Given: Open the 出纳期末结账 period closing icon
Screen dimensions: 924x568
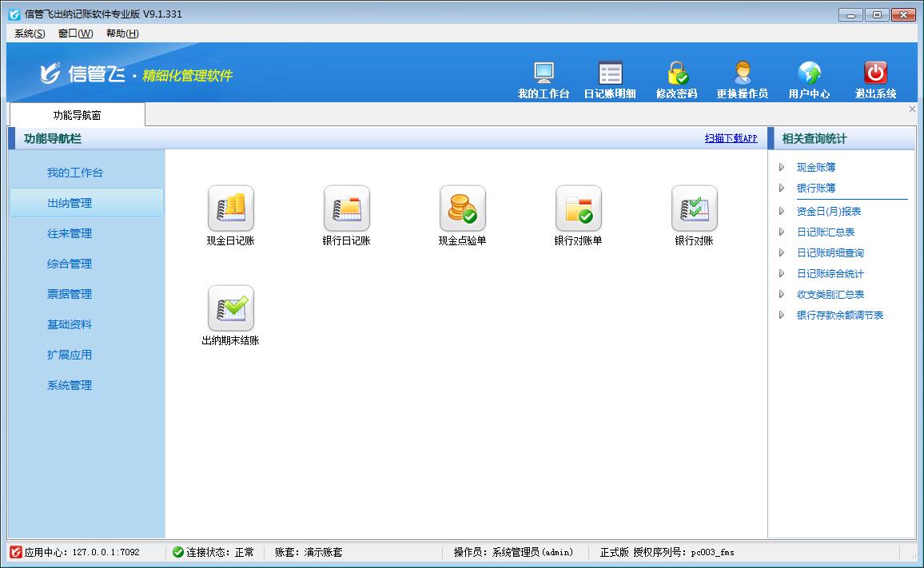Looking at the screenshot, I should pyautogui.click(x=230, y=308).
